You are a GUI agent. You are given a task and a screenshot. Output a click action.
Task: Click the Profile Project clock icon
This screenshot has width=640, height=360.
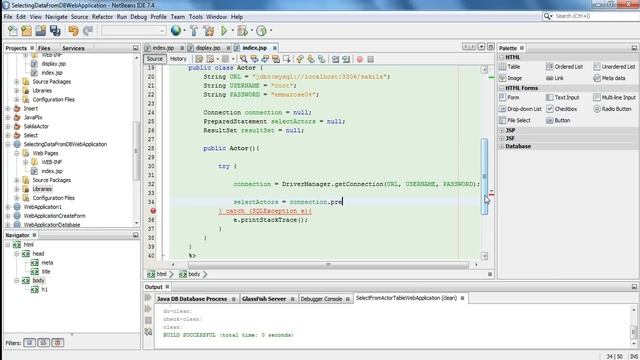(x=262, y=31)
